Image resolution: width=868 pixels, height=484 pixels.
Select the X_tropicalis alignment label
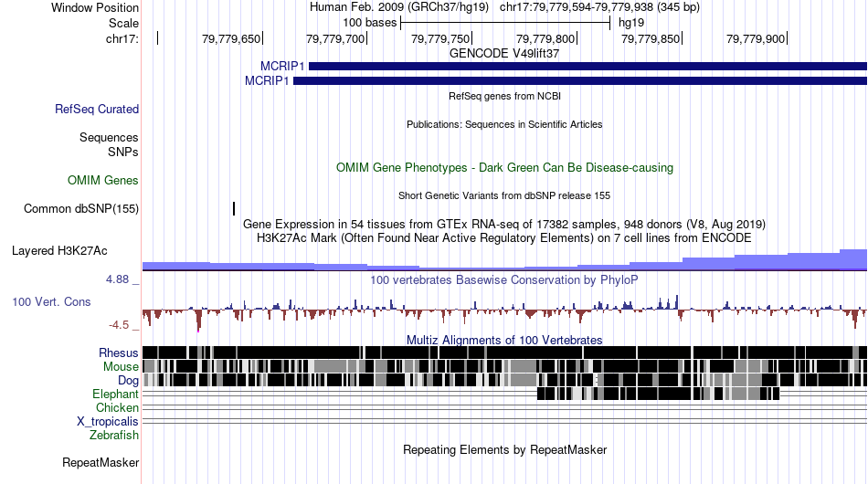click(108, 422)
